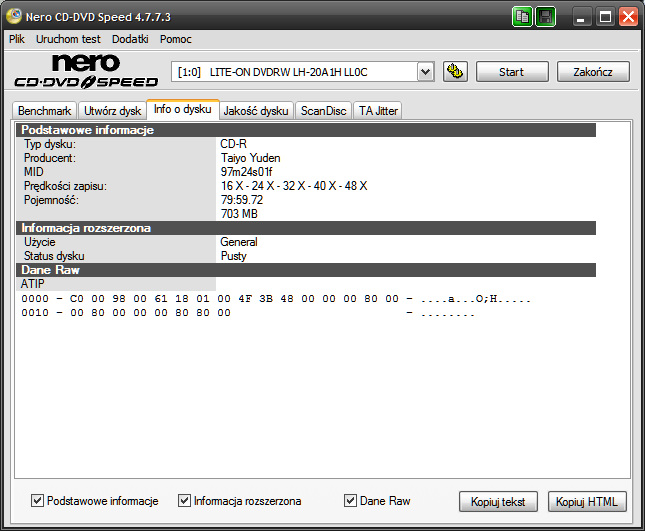Click the green copy-to-clipboard title bar icon
Screen dimensions: 645x531
(522, 17)
